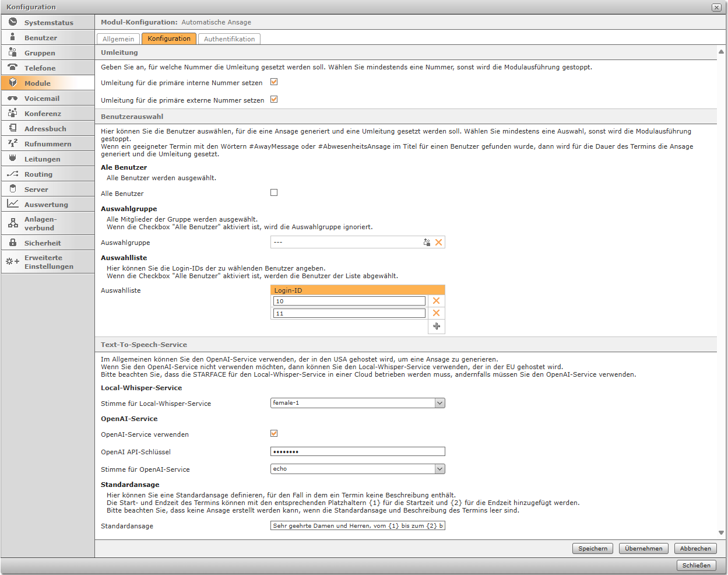The image size is (728, 575).
Task: Toggle the OpenAI-Service verwenden checkbox
Action: point(274,434)
